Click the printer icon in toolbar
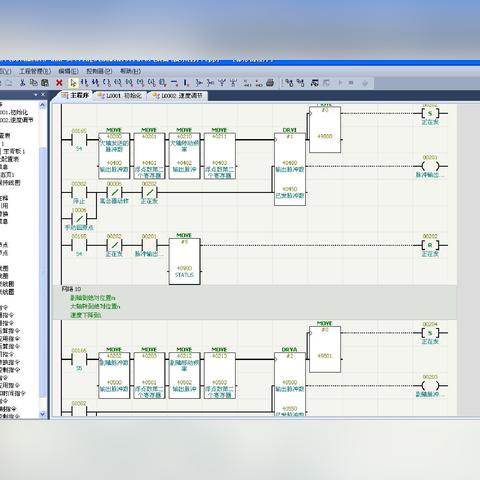This screenshot has height=480, width=480. (270, 83)
